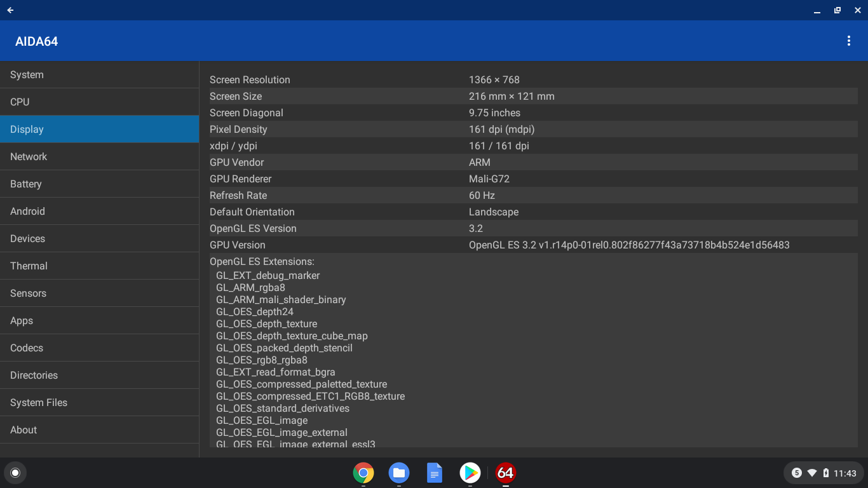Launch Google Chrome from the shelf

click(363, 473)
